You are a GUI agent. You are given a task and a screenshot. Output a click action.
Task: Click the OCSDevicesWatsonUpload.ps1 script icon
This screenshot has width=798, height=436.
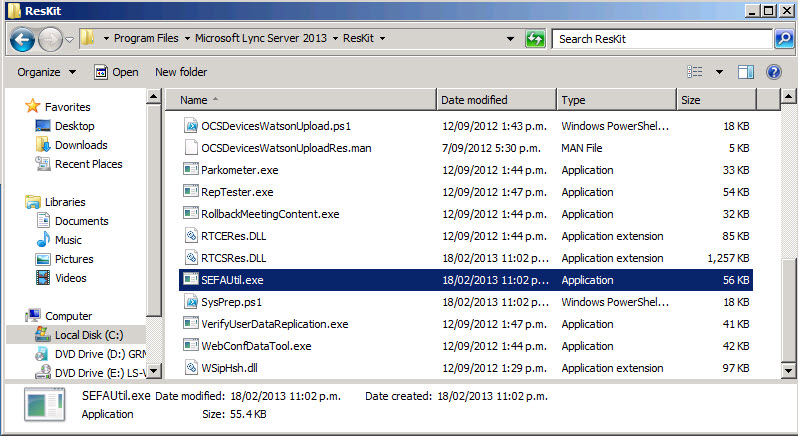(190, 126)
